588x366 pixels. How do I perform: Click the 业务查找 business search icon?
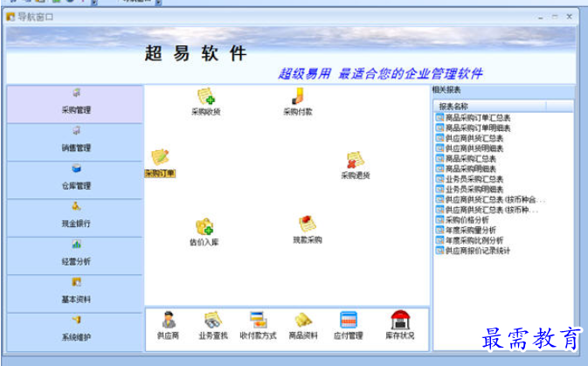tap(213, 326)
